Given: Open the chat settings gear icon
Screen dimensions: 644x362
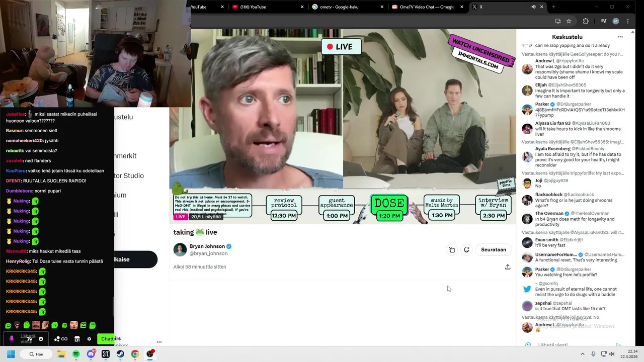Looking at the screenshot, I should (x=89, y=339).
